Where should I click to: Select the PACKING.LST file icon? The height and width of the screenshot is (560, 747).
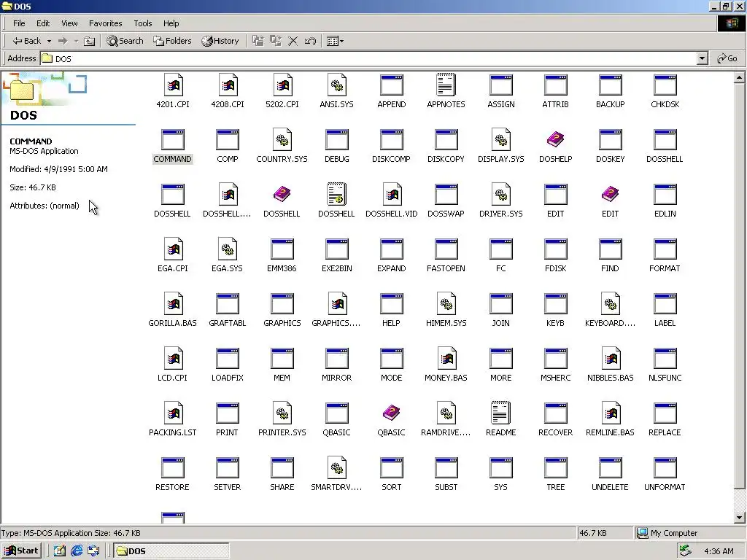pos(173,413)
